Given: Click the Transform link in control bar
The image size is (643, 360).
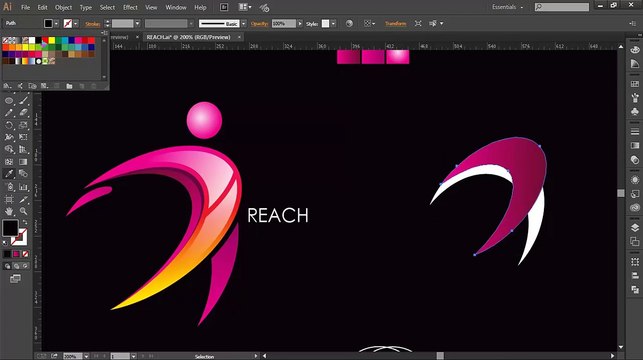Looking at the screenshot, I should point(395,23).
